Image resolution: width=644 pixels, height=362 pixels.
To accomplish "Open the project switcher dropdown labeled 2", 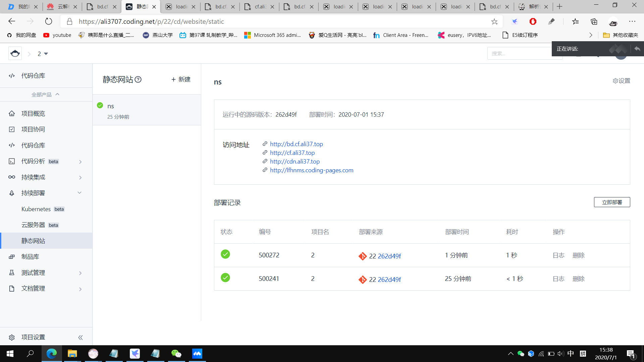I will [x=43, y=54].
